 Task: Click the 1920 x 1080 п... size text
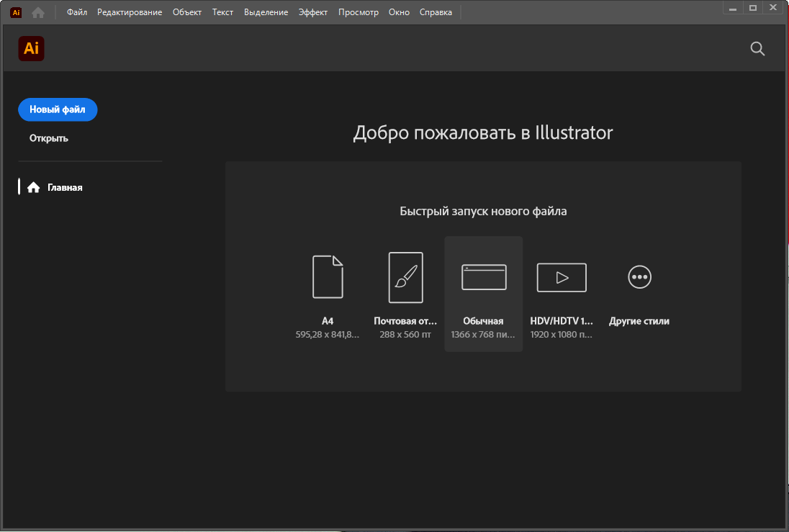pos(562,334)
